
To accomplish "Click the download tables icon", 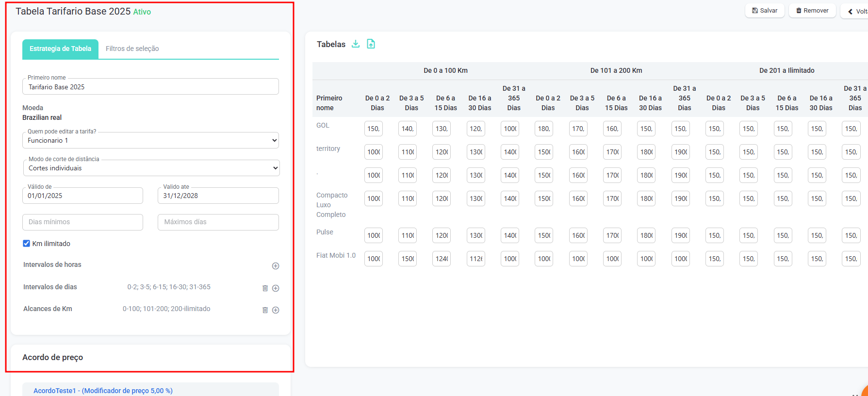I will pyautogui.click(x=356, y=44).
